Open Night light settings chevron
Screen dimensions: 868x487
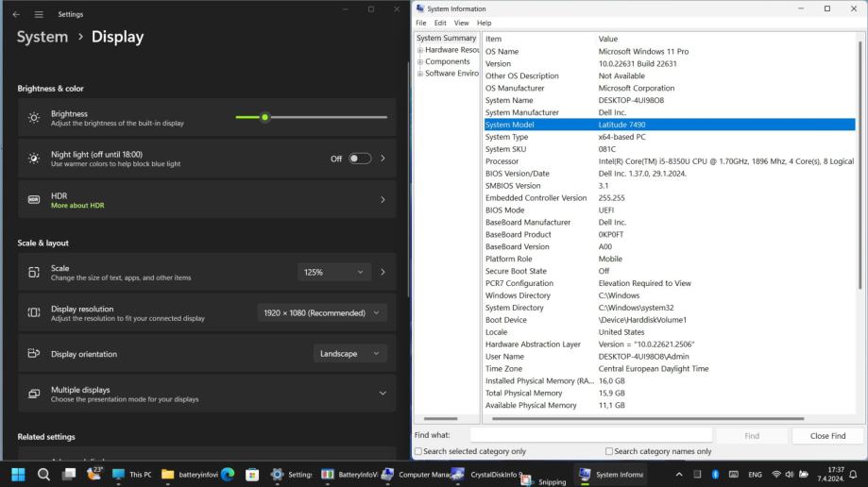pyautogui.click(x=383, y=159)
